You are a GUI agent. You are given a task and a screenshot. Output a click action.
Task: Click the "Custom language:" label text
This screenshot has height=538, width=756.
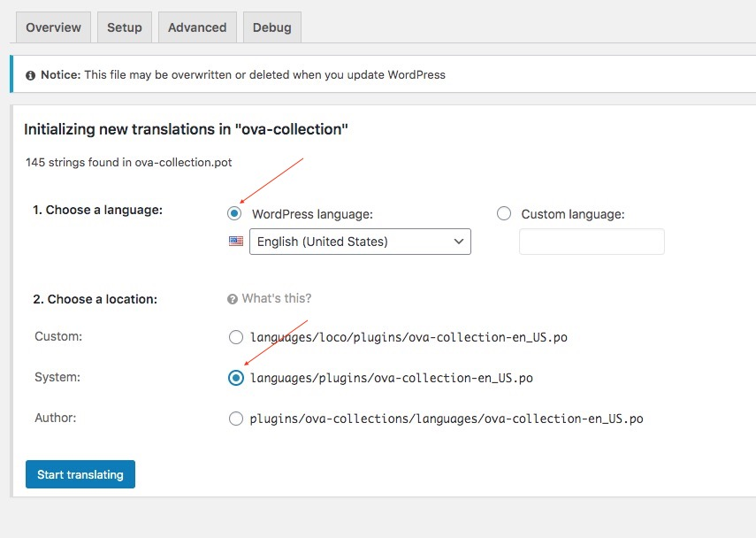(x=573, y=214)
